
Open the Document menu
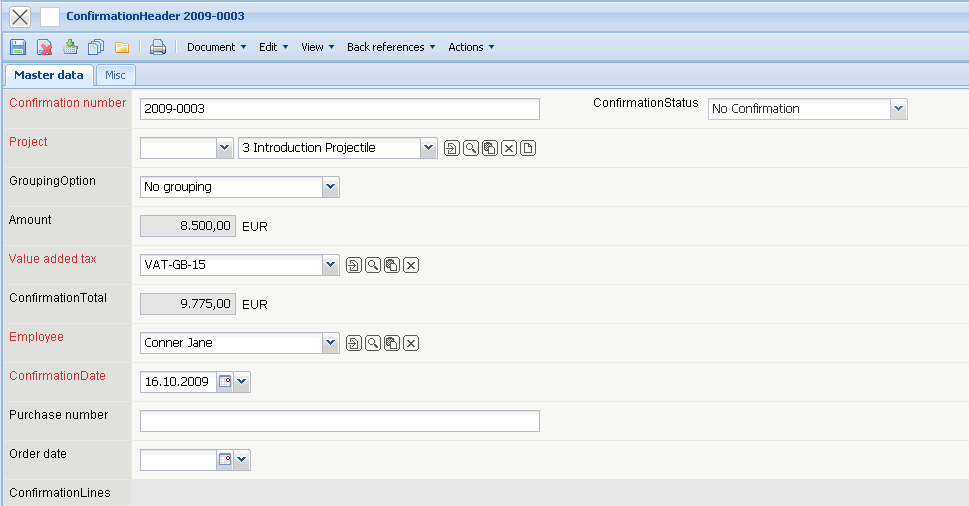coord(216,47)
